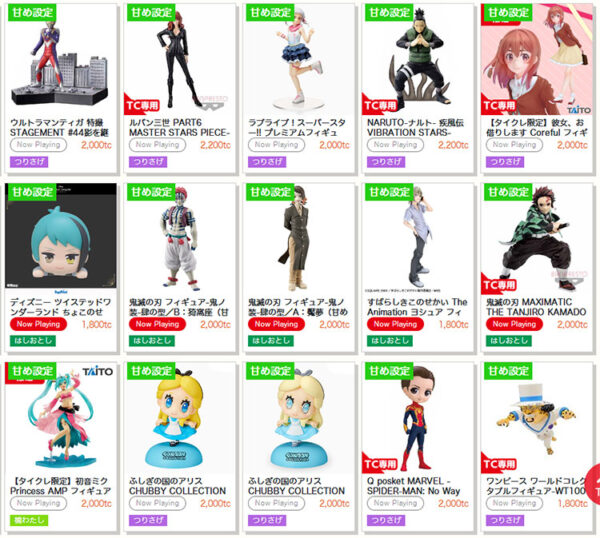The height and width of the screenshot is (538, 600).
Task: Click the red floating button at right edge
Action: pos(593,483)
